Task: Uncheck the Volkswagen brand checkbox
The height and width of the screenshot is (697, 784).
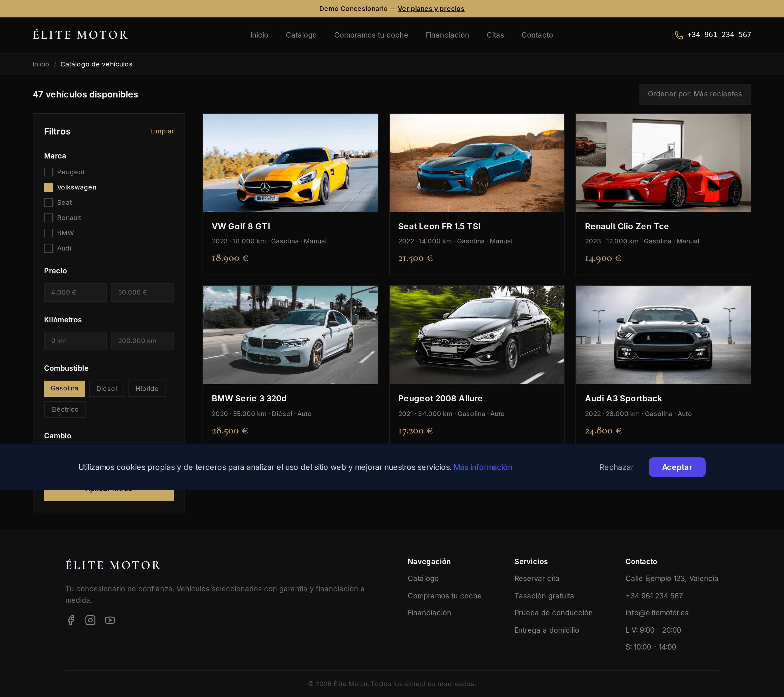Action: 48,187
